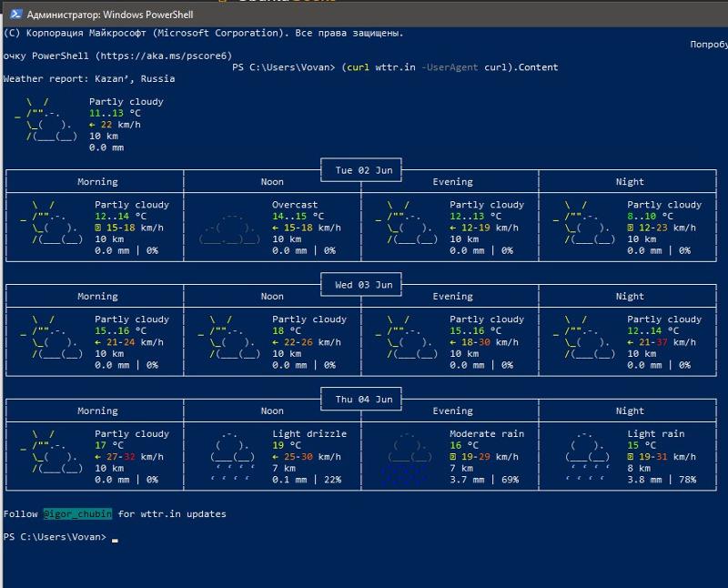728x588 pixels.
Task: Click the 'Morning' header under Thu 04 Jun
Action: point(97,411)
